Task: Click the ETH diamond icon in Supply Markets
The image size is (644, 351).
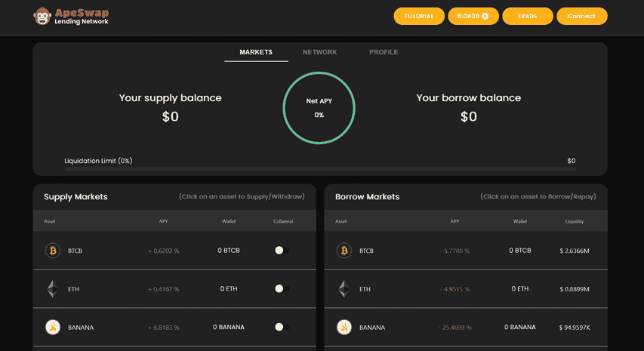Action: pyautogui.click(x=53, y=288)
